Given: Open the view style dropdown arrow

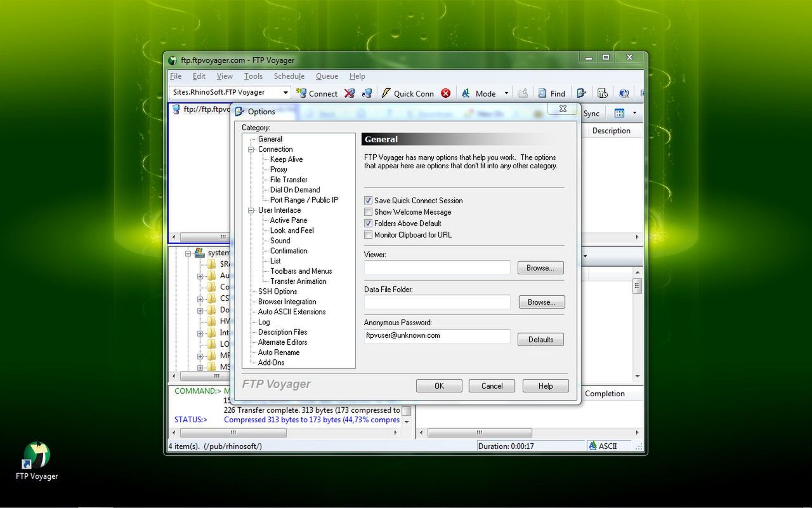Looking at the screenshot, I should [x=634, y=113].
